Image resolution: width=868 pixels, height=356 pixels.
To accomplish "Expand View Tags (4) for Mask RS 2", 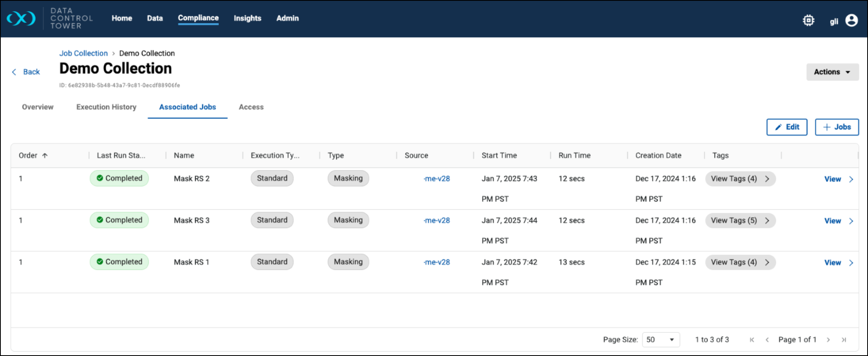I will 740,179.
